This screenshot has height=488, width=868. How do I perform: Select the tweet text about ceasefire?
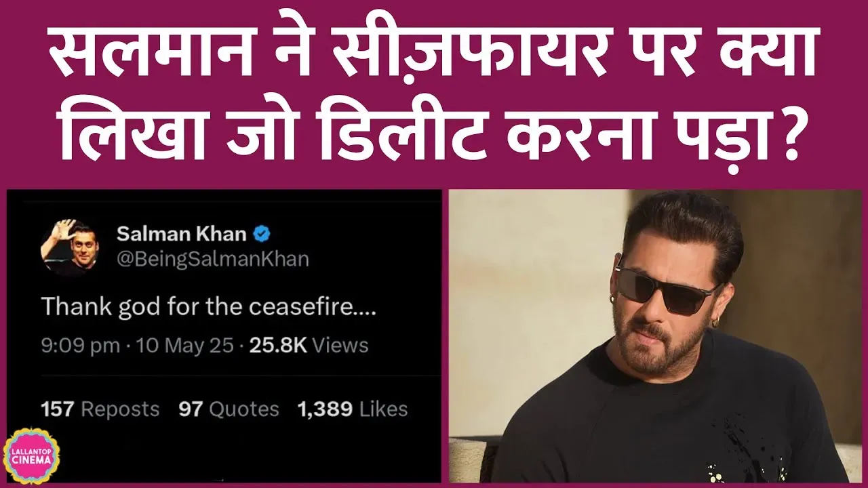(208, 307)
